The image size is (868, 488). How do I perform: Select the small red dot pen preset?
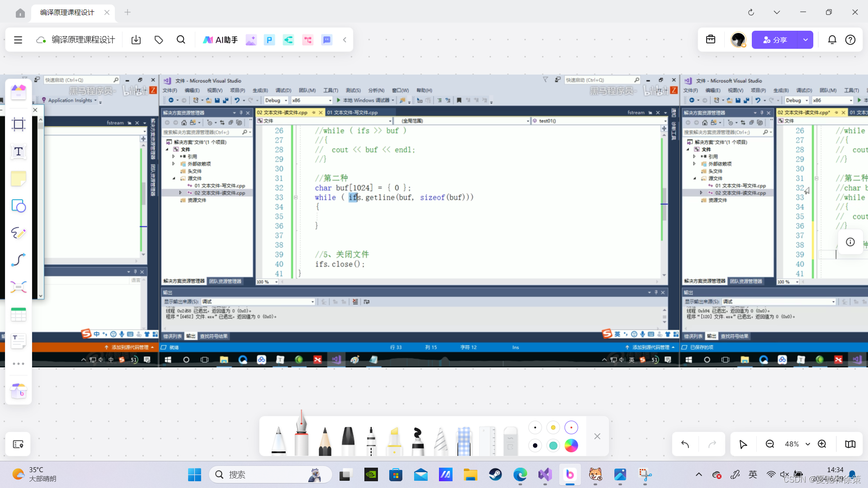coord(571,427)
